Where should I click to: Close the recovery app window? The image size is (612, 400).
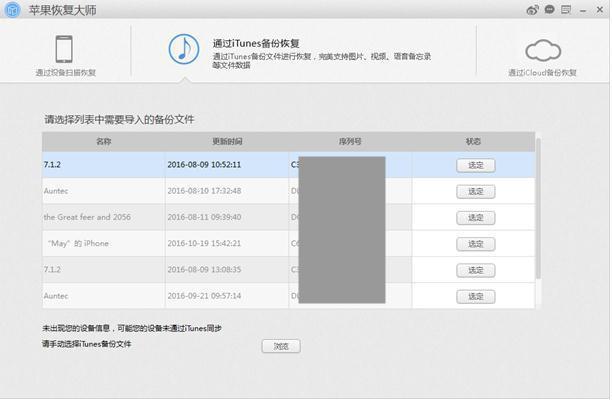click(x=600, y=10)
